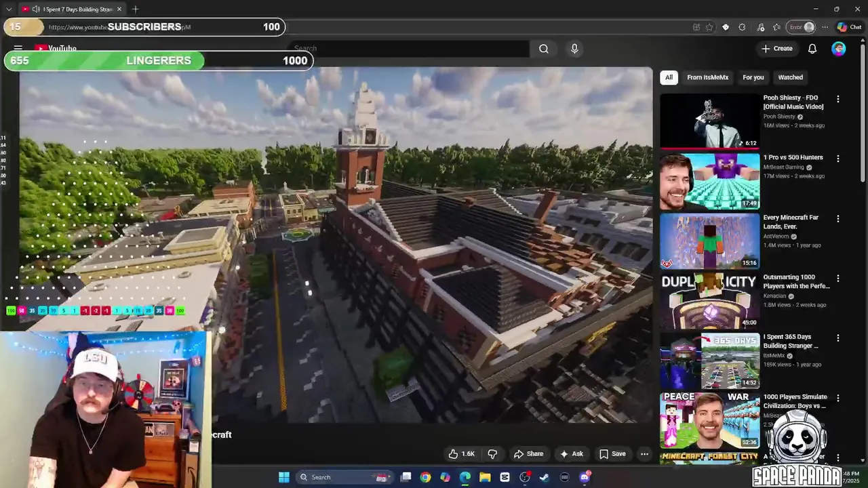Select the From ItsMeMx filter chip
Screen dimensions: 868x488
(707, 77)
